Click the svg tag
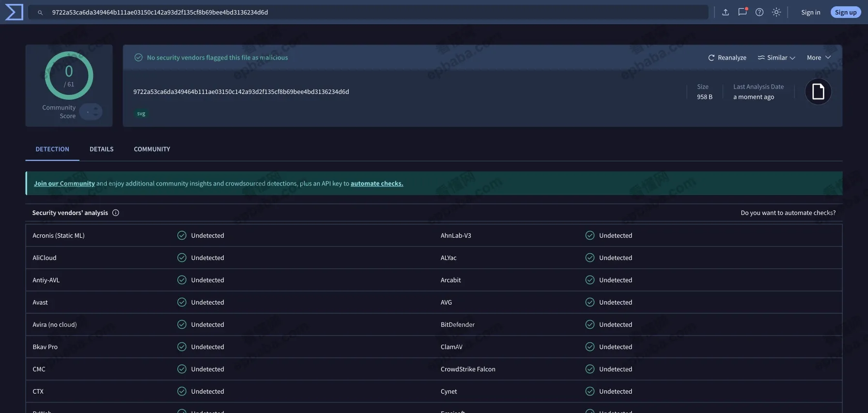 141,114
